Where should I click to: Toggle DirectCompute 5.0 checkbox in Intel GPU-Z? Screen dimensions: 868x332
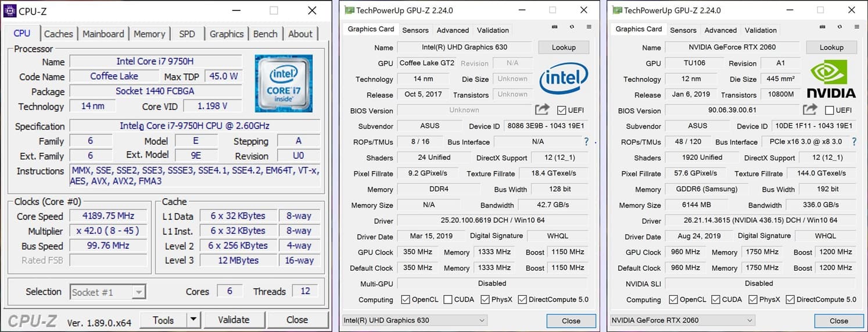click(x=522, y=300)
